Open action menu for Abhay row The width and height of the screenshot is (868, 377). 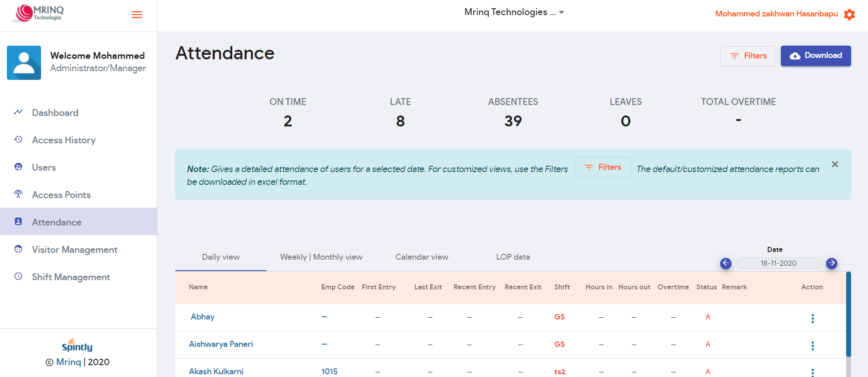point(812,318)
